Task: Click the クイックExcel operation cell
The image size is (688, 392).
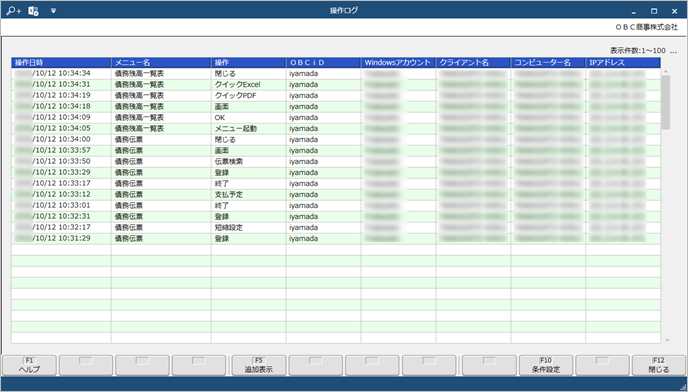Action: (248, 85)
